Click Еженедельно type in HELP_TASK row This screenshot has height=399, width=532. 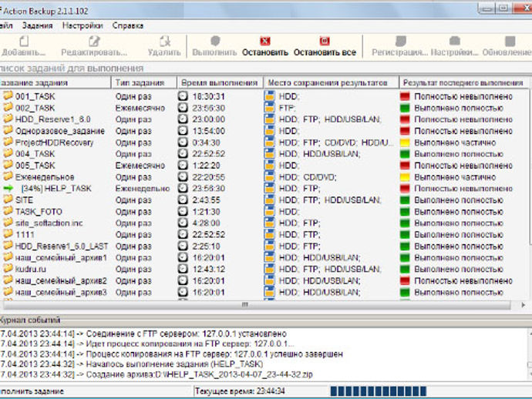coord(143,189)
